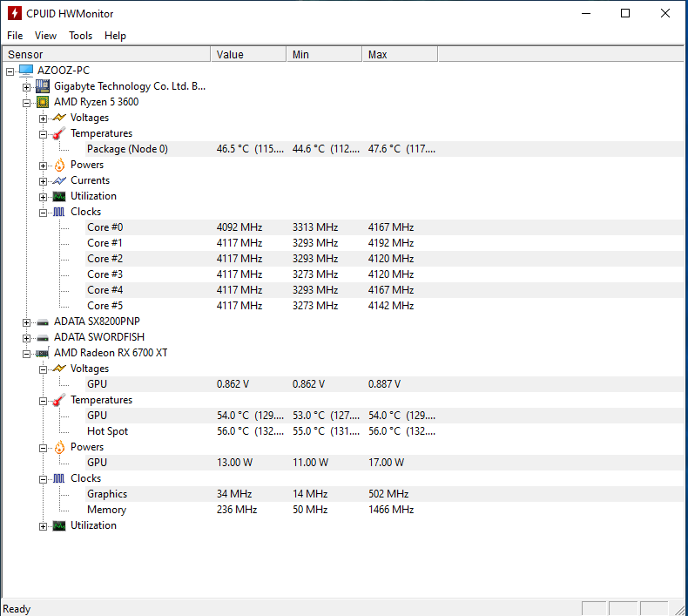Select the Core #2 clock row

[x=386, y=259]
